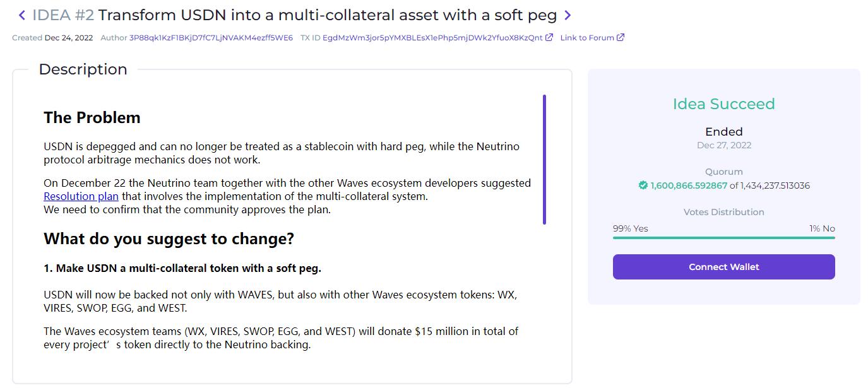Image resolution: width=868 pixels, height=388 pixels.
Task: Open the TX ID hash link
Action: [432, 38]
